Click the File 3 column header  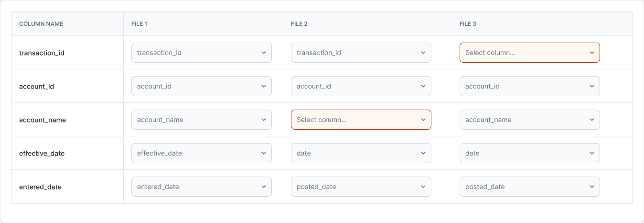tap(468, 24)
